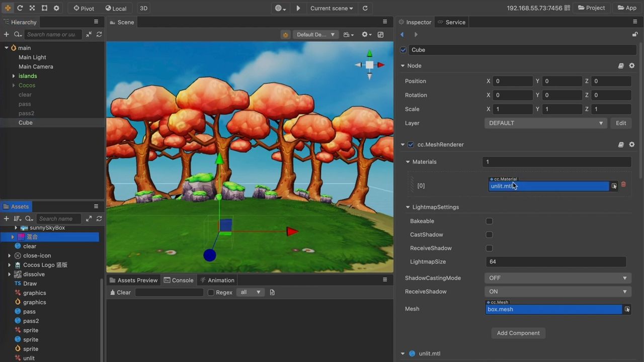Viewport: 644px width, 362px height.
Task: Switch to the Scene tab
Action: (x=121, y=22)
